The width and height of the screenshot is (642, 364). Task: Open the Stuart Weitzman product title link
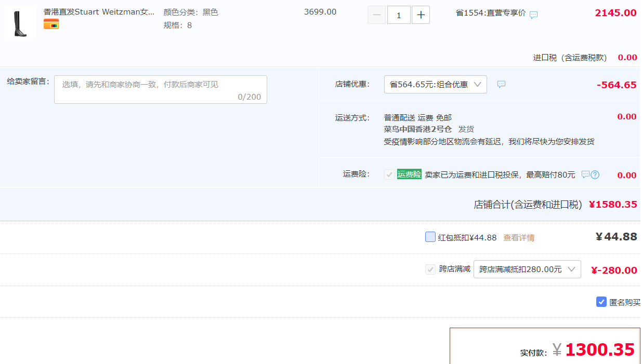[99, 12]
